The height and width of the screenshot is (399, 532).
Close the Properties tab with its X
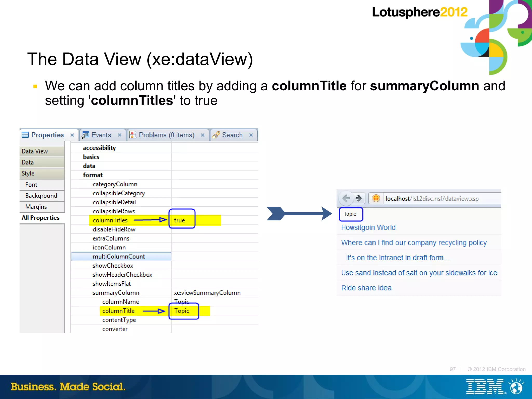coord(72,135)
